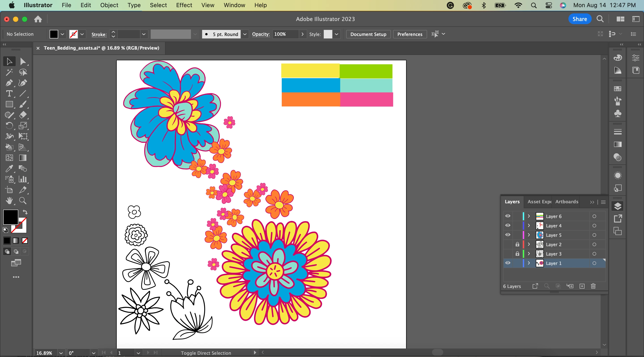
Task: Click the blue Share button
Action: 580,19
